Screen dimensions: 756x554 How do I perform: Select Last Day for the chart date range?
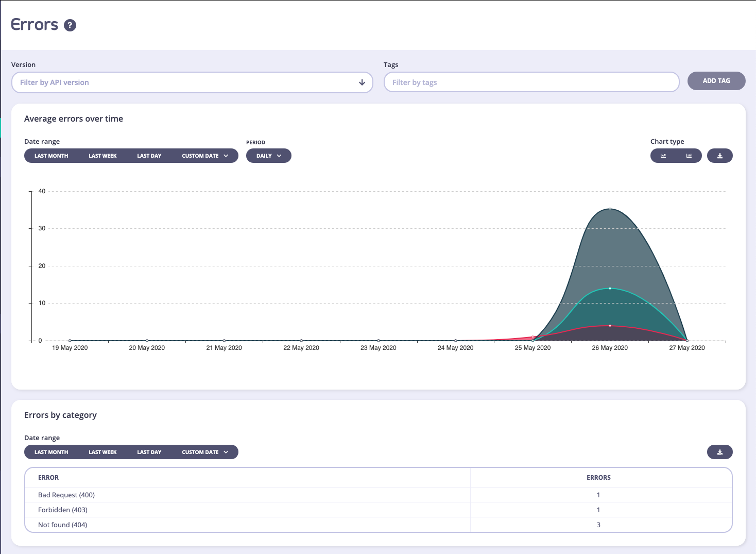pyautogui.click(x=149, y=156)
